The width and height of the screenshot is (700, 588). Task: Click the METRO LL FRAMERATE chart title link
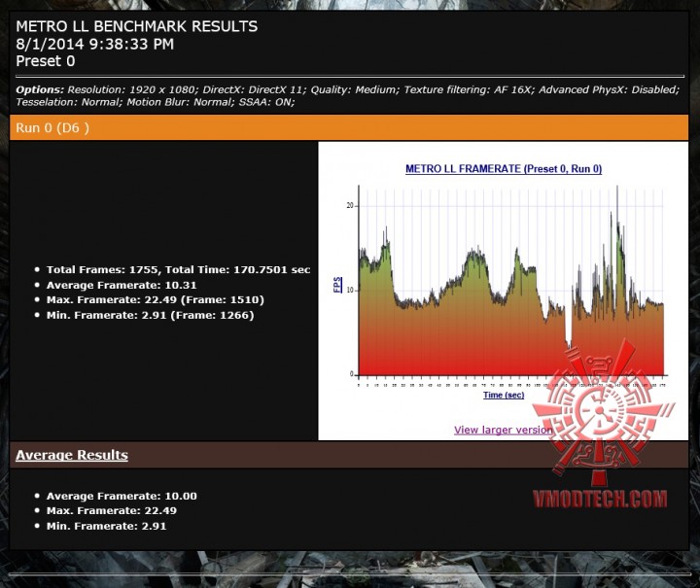tap(504, 169)
